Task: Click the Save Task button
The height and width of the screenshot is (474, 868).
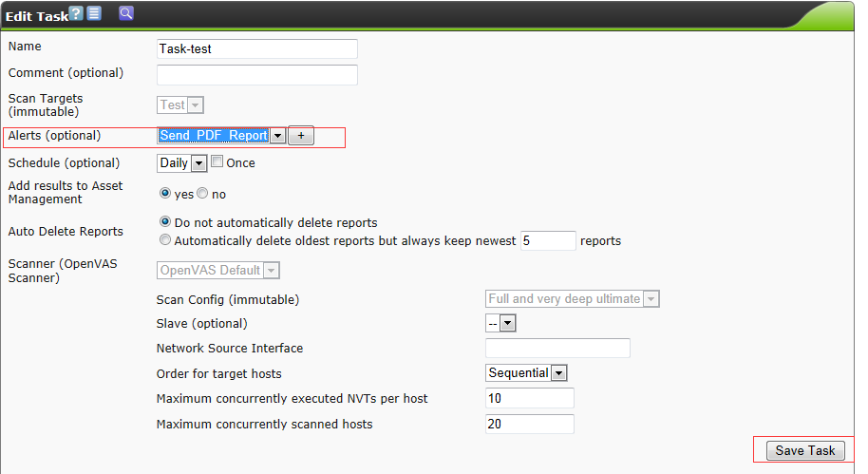Action: pyautogui.click(x=804, y=450)
